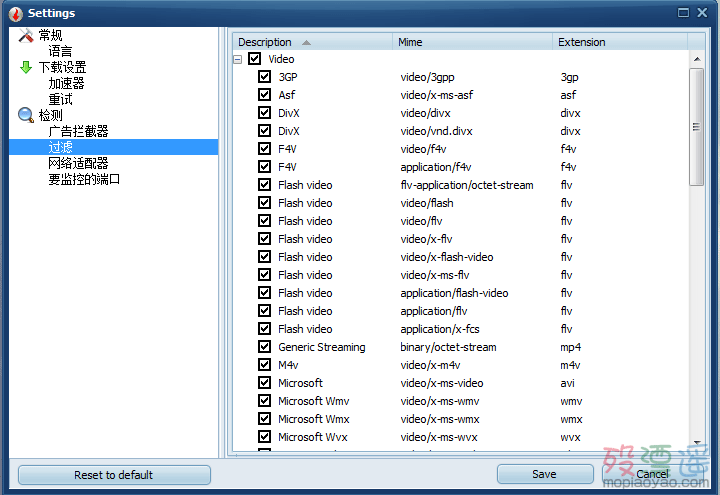Uncheck the Video group checkbox
Screen dimensions: 720x495
254,59
